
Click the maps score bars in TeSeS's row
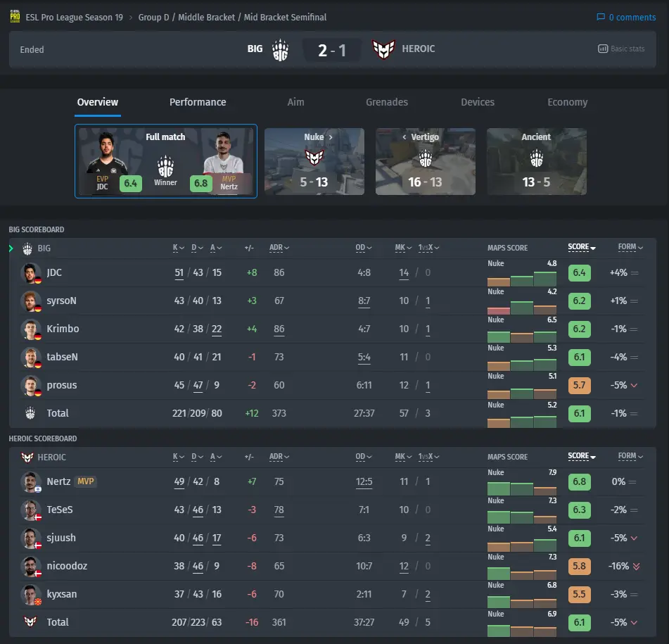(x=522, y=517)
